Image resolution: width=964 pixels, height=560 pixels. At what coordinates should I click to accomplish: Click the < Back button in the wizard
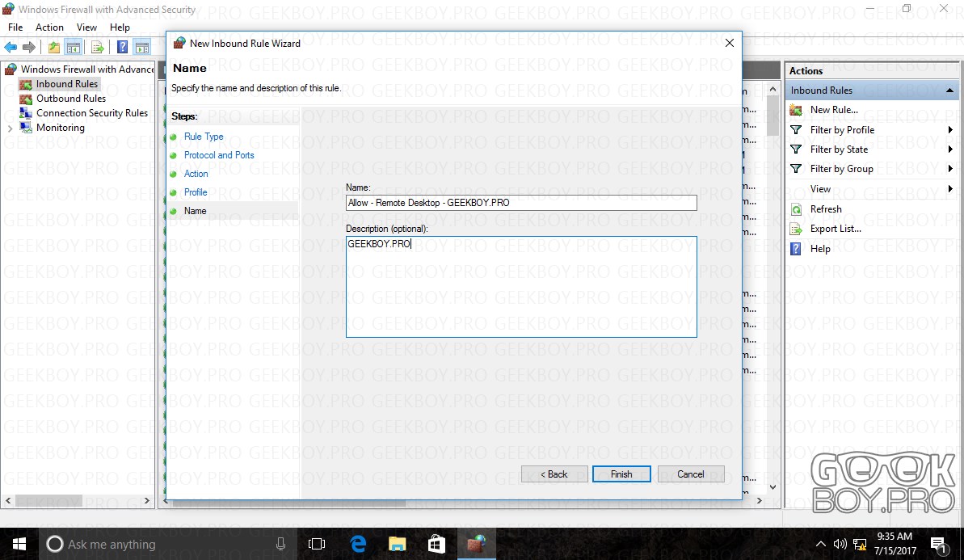[554, 474]
